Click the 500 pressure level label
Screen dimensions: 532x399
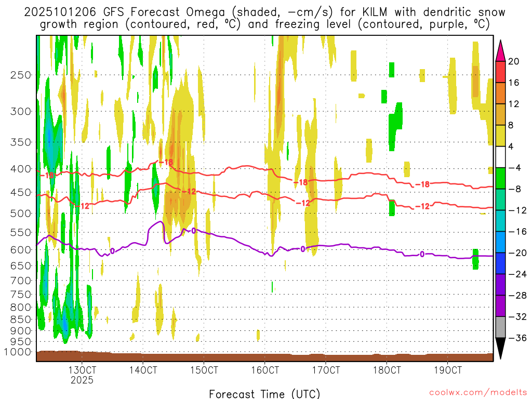point(21,214)
